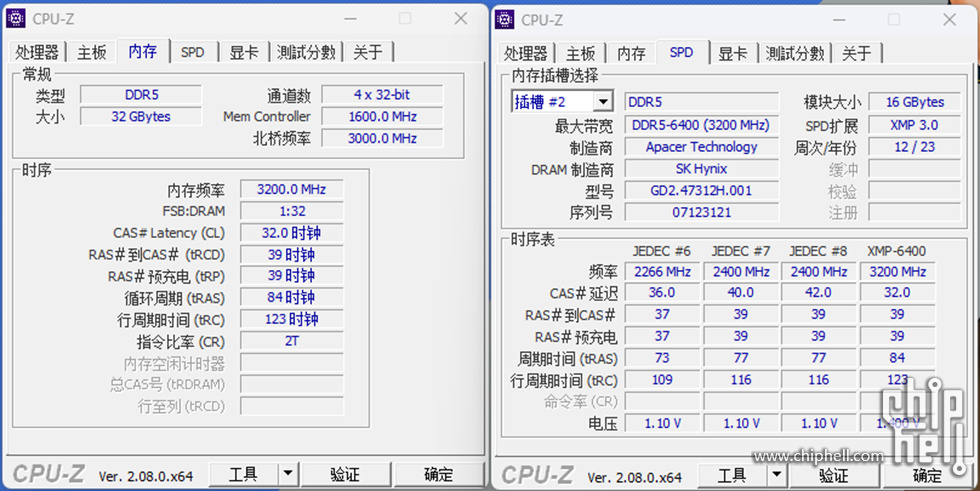Switch to 内存 tab in right CPU-Z window
Image resolution: width=980 pixels, height=491 pixels.
631,54
